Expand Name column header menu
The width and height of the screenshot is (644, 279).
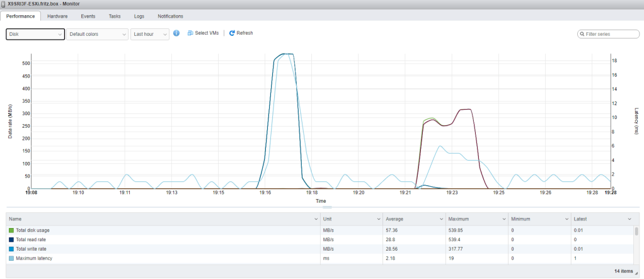(x=316, y=219)
